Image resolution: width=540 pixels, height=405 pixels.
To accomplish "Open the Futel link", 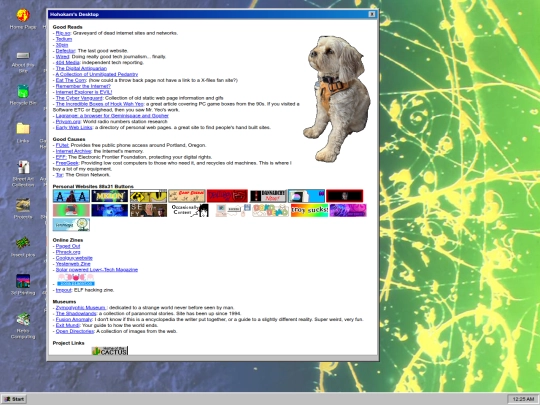I will (62, 145).
